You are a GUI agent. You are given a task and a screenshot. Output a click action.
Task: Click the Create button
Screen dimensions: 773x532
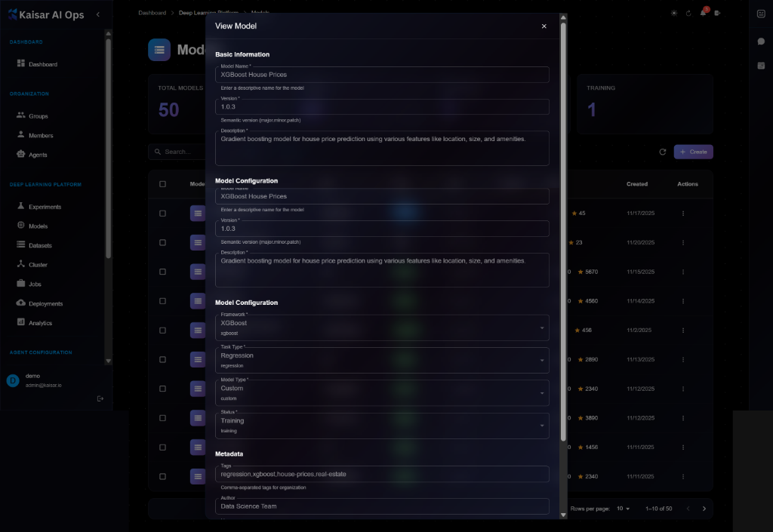pyautogui.click(x=693, y=152)
